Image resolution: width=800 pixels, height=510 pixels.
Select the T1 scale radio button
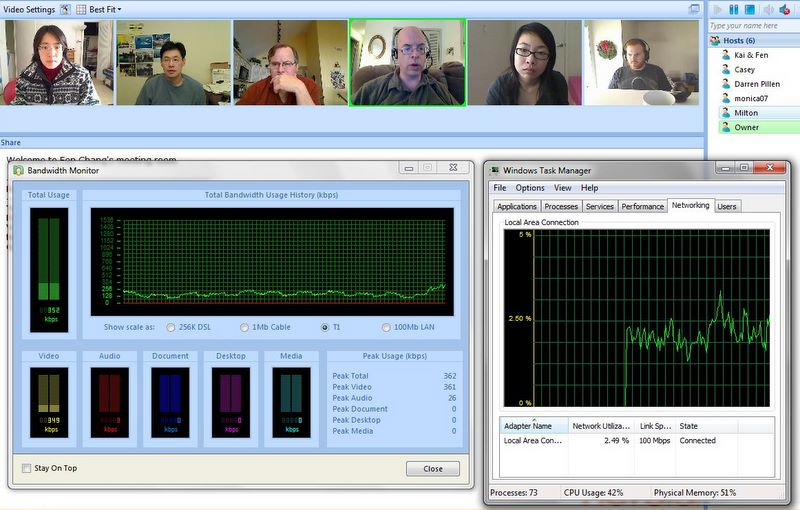325,327
